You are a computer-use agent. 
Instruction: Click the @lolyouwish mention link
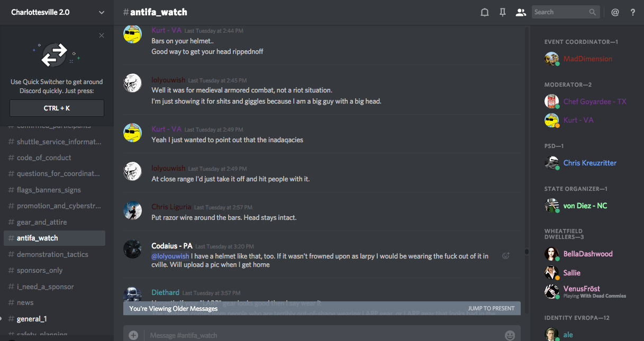pos(170,256)
